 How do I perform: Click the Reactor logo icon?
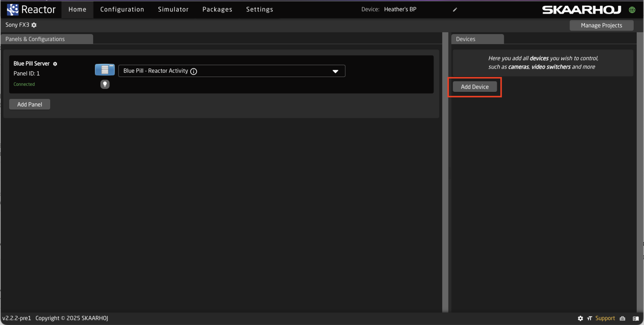pos(13,10)
